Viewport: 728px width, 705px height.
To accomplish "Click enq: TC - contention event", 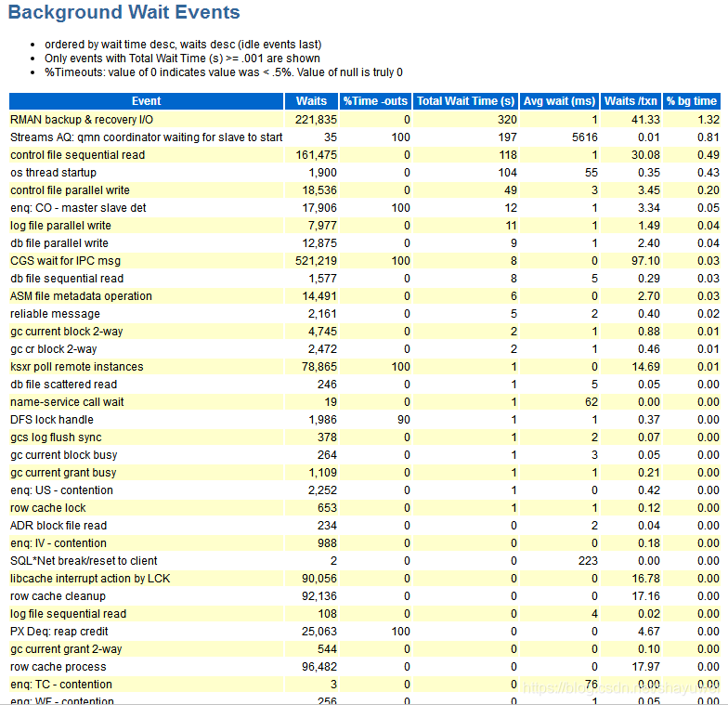I will [61, 684].
